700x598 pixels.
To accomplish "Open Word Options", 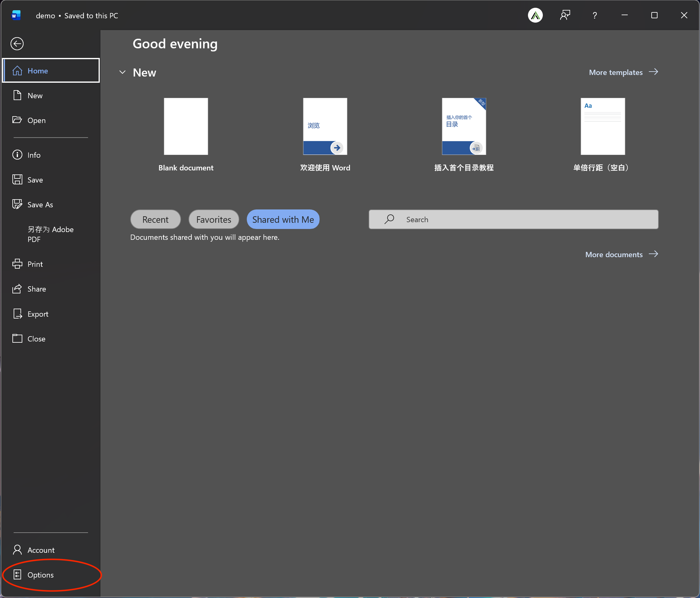I will point(41,574).
